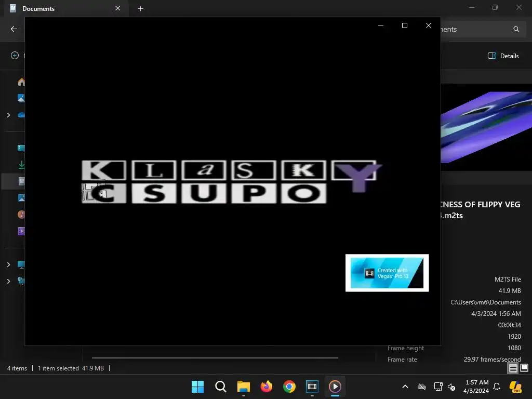The height and width of the screenshot is (399, 532).
Task: Launch Firefox from the taskbar
Action: click(267, 387)
